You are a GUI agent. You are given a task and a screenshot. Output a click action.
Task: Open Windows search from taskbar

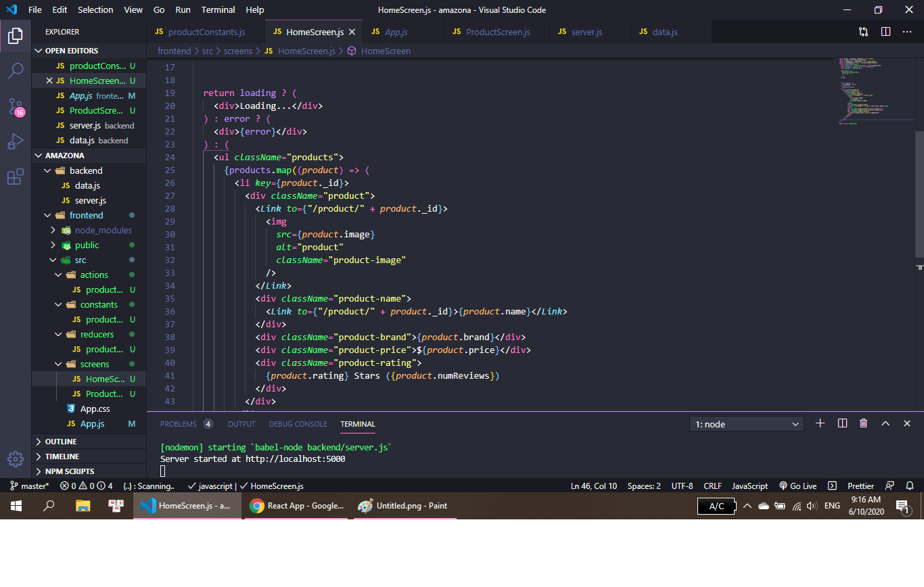pos(49,506)
